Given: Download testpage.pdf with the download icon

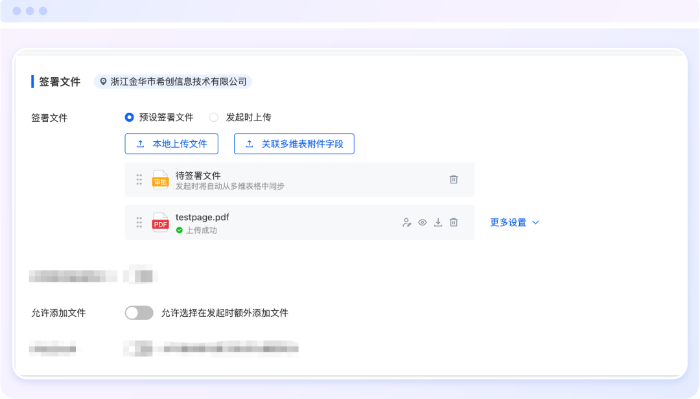Looking at the screenshot, I should pos(438,222).
